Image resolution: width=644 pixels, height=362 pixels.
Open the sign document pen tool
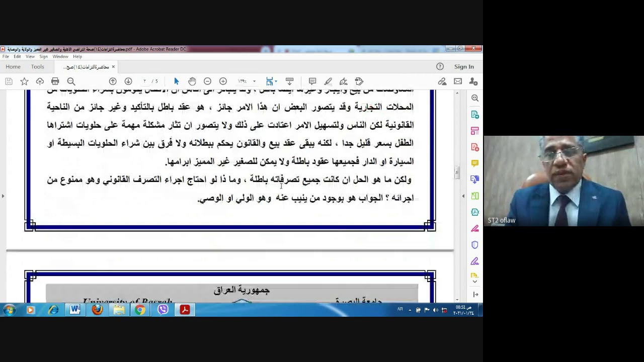[x=344, y=81]
